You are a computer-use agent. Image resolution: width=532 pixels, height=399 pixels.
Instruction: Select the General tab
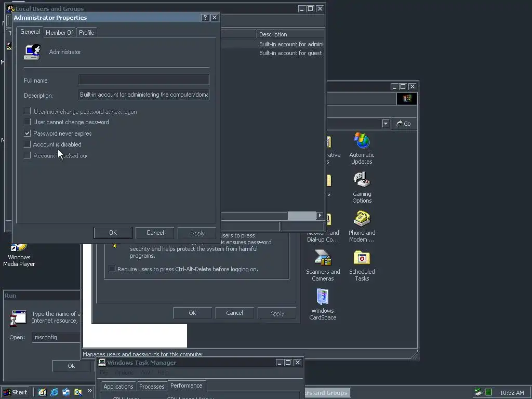(30, 32)
